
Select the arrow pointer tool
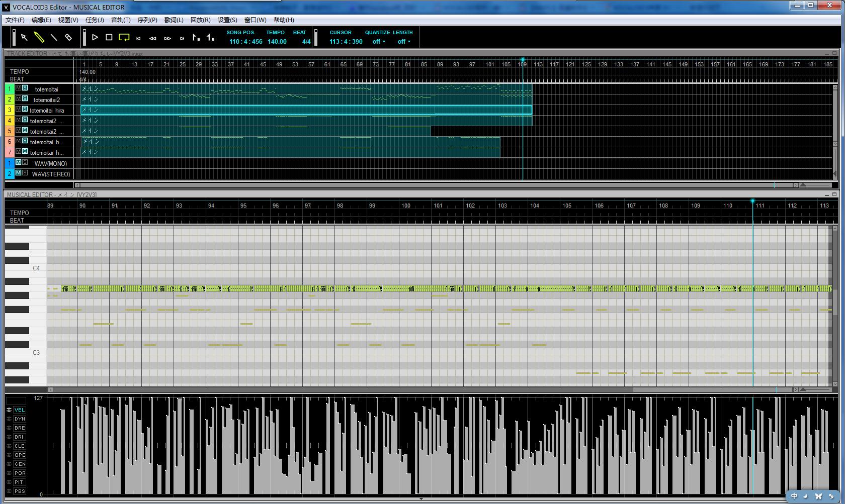click(x=24, y=38)
